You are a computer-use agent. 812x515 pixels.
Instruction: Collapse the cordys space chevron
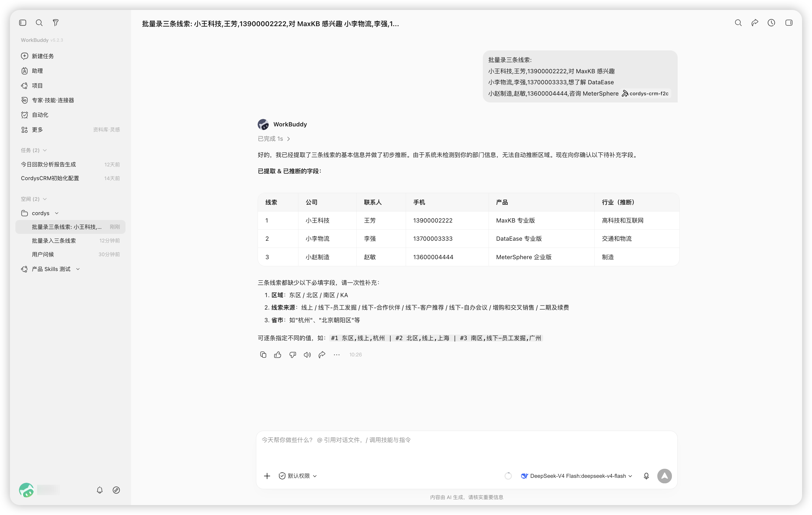click(x=57, y=213)
